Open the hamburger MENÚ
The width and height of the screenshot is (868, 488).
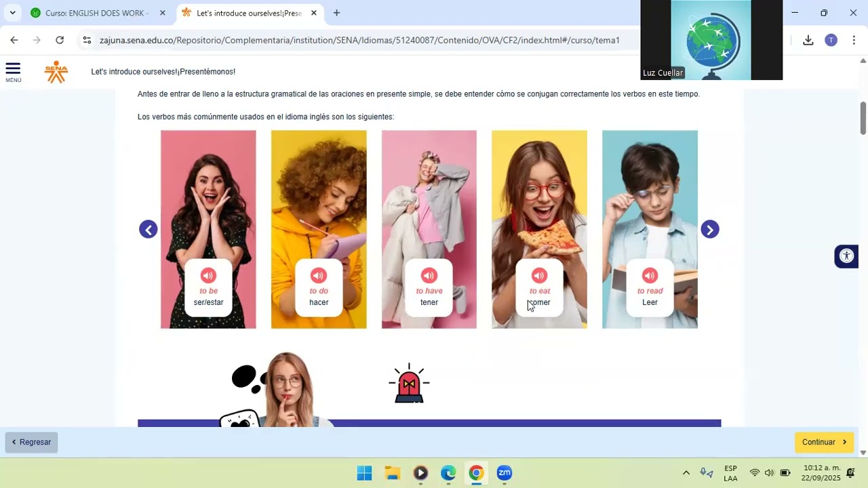point(13,72)
